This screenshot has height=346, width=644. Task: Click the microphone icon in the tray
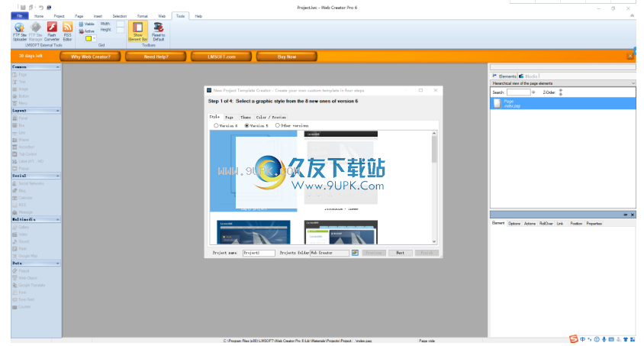click(x=604, y=339)
